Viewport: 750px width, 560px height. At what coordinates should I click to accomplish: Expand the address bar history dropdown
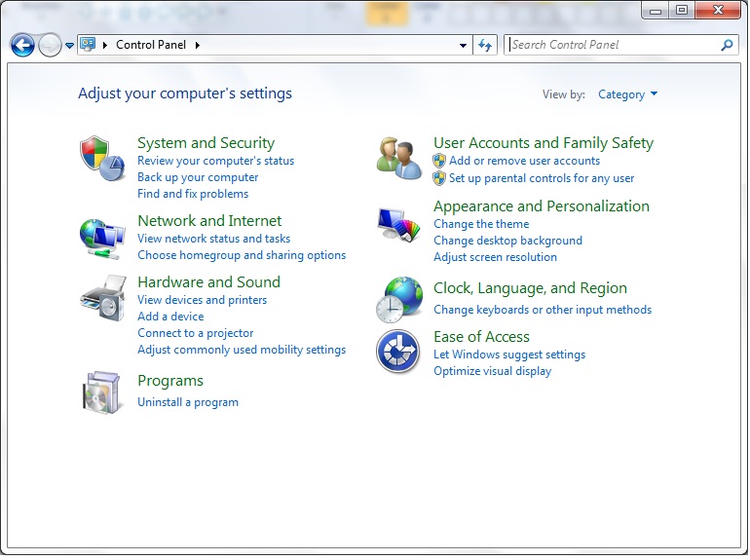pos(463,45)
